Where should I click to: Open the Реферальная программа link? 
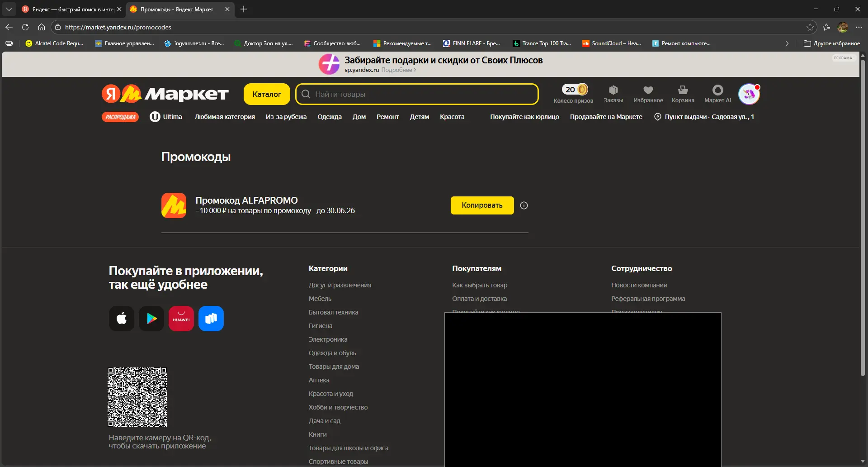point(648,299)
